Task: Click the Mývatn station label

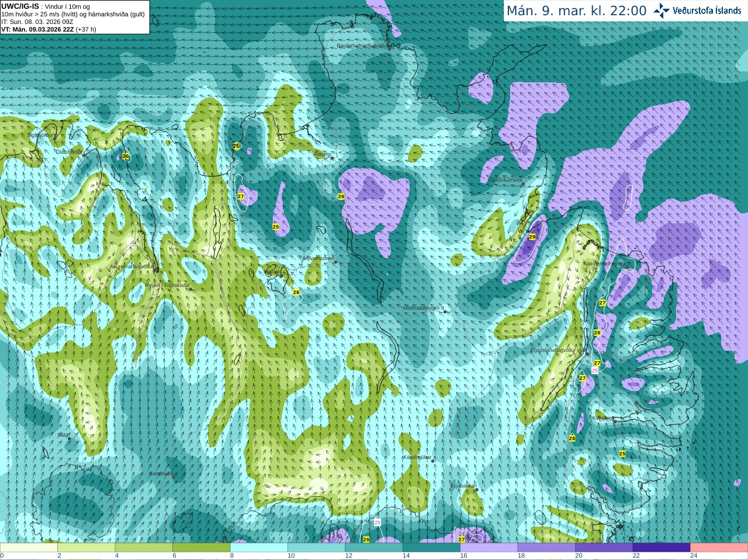Action: (x=272, y=272)
